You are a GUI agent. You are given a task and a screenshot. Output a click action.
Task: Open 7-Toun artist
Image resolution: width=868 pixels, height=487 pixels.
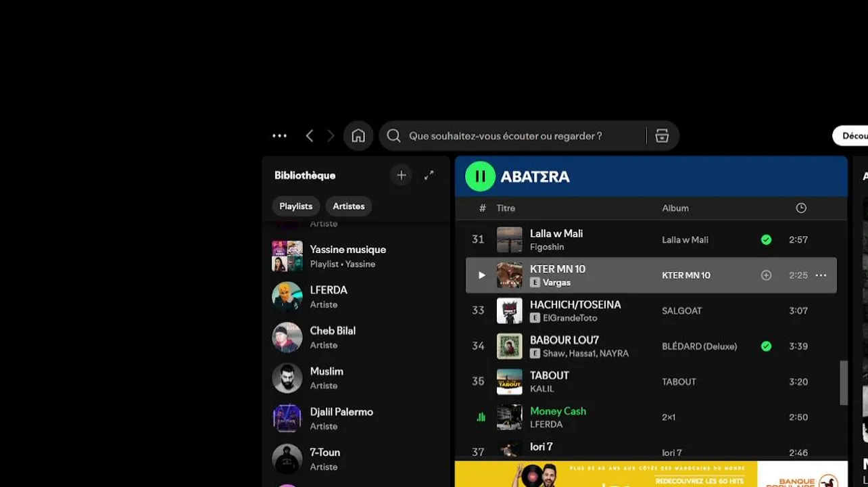point(356,459)
